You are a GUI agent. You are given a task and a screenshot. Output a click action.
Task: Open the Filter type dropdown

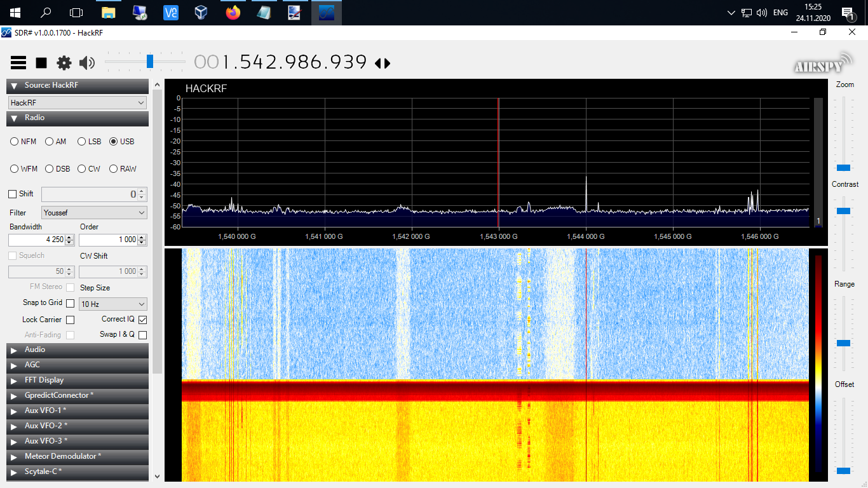click(x=94, y=213)
